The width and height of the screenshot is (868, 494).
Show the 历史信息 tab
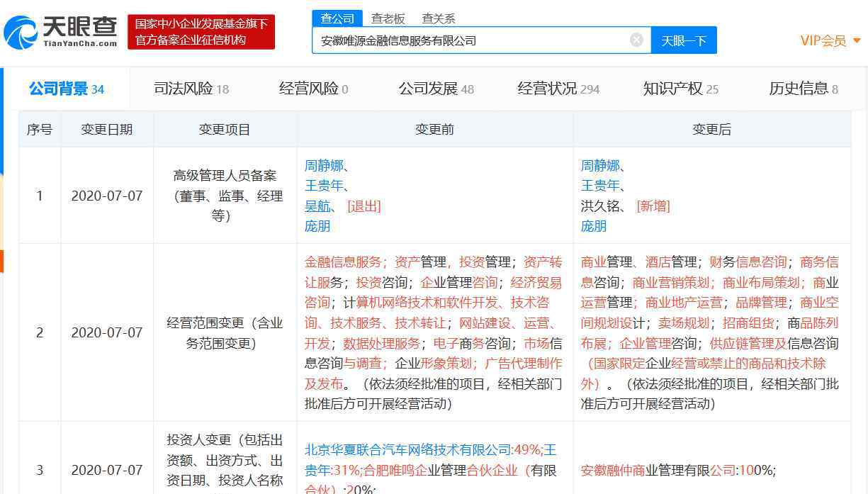[804, 89]
